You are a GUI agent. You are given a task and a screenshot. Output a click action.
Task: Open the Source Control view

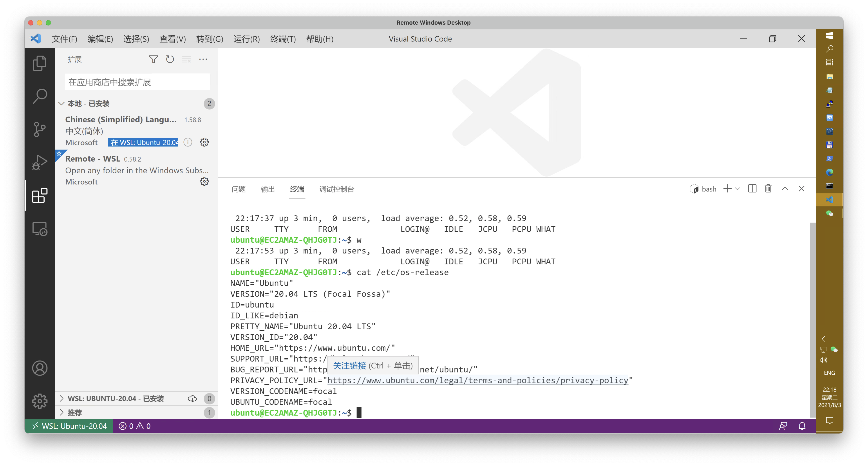pyautogui.click(x=39, y=129)
